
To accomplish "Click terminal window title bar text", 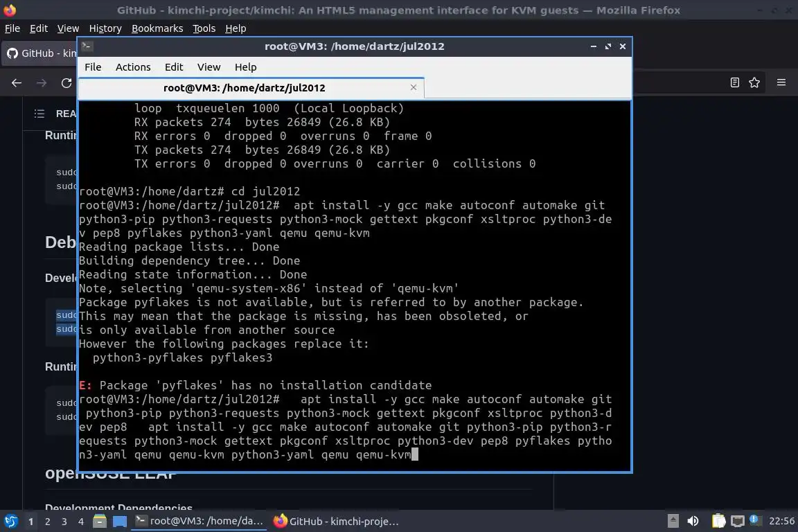I will (x=354, y=46).
